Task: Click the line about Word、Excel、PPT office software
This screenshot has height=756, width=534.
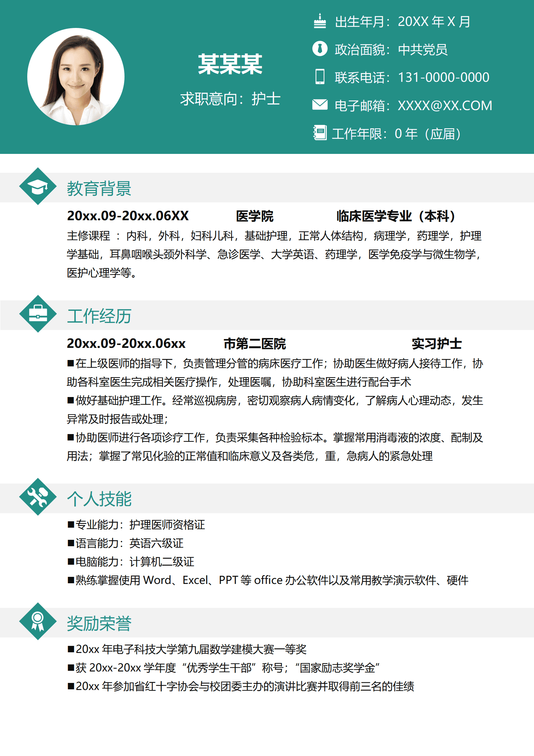Action: (268, 580)
